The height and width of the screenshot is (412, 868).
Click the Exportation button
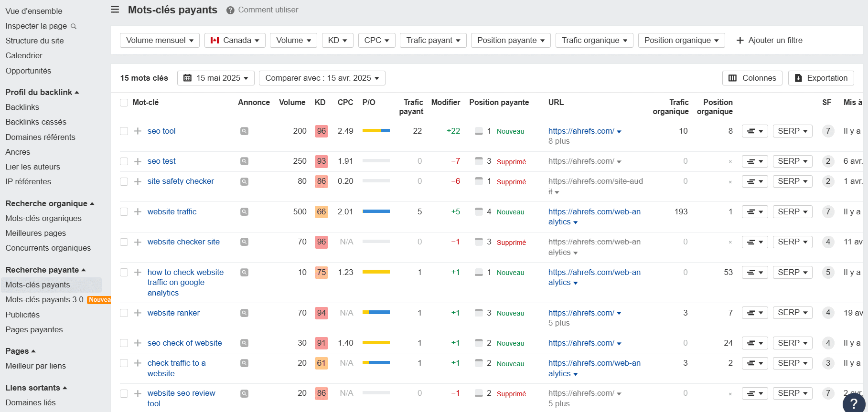pyautogui.click(x=821, y=78)
